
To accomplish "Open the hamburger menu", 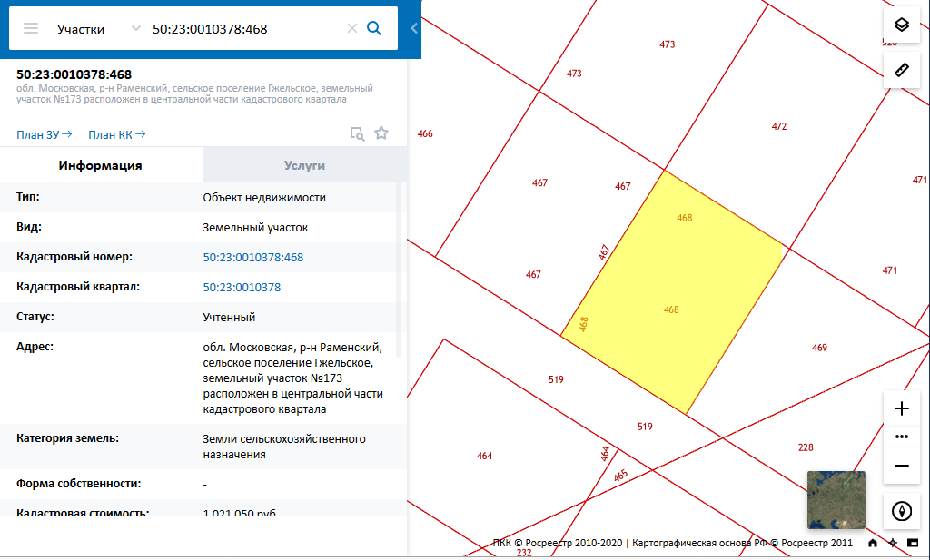I will pos(31,28).
